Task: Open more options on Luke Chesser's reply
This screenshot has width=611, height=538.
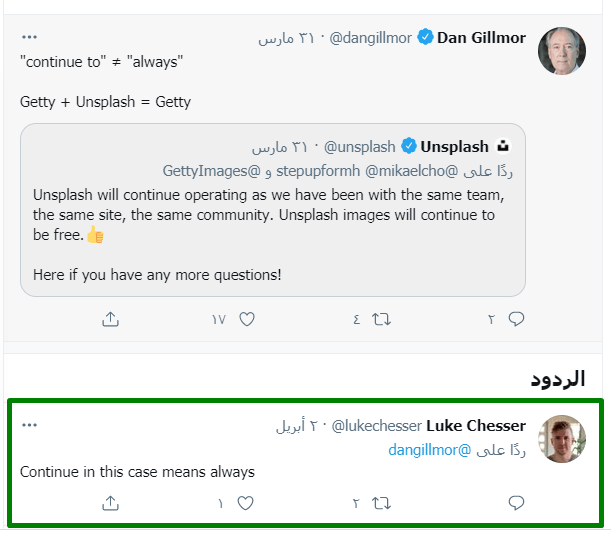Action: (x=29, y=425)
